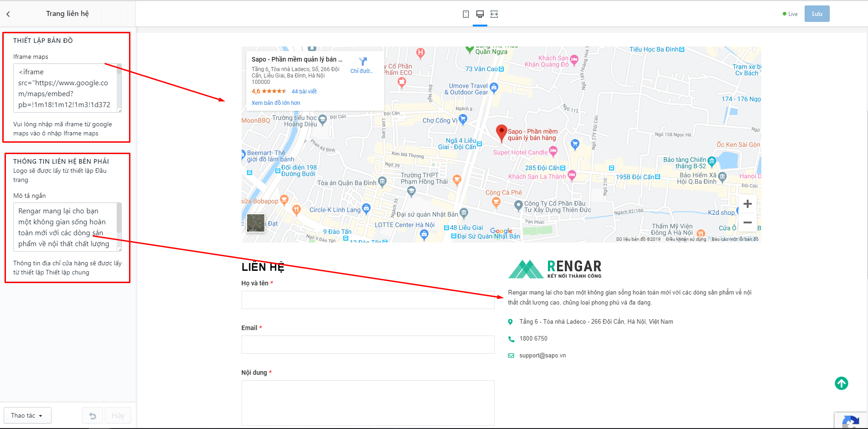Viewport: 868px width, 429px height.
Task: Open the Thao tác dropdown
Action: pyautogui.click(x=27, y=416)
